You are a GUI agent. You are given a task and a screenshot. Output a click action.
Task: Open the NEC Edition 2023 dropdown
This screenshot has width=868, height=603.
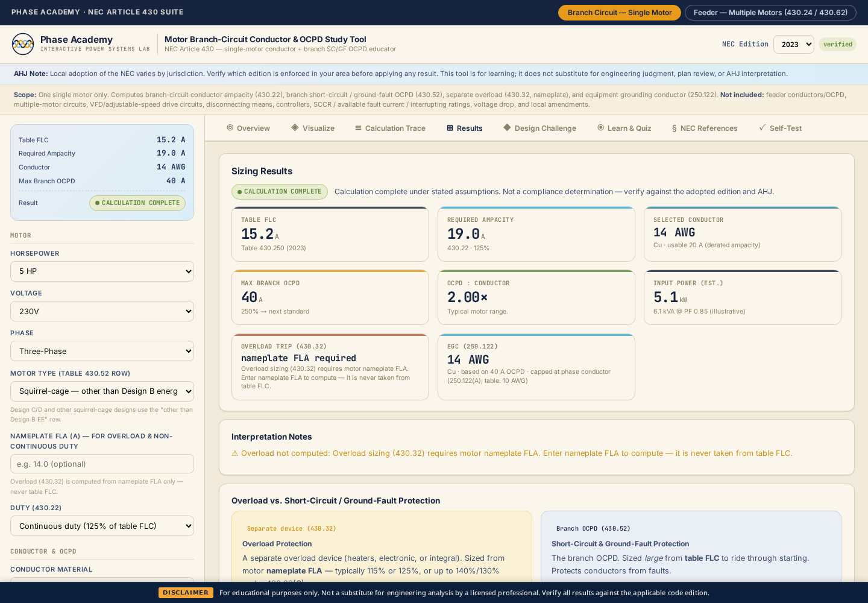coord(794,44)
